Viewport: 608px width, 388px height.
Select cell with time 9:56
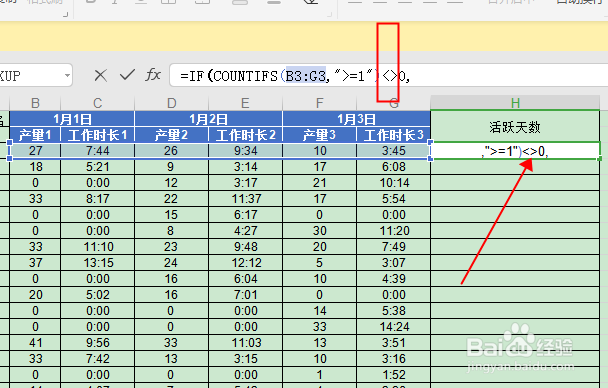98,343
